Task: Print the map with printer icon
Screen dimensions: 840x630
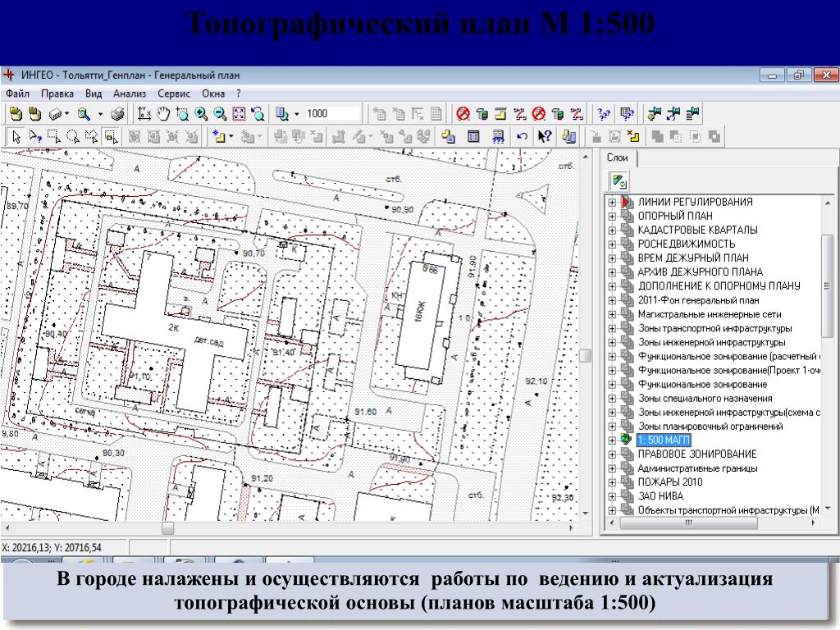Action: [x=117, y=113]
